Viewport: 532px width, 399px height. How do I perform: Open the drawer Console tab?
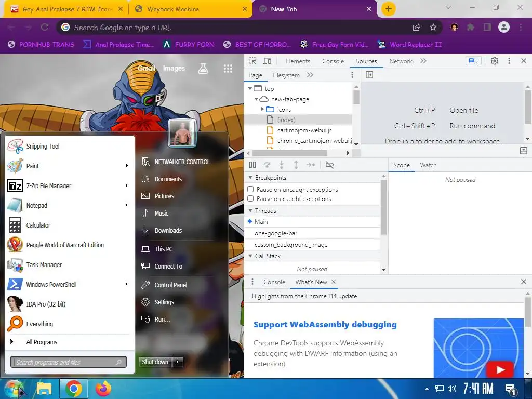pos(274,282)
